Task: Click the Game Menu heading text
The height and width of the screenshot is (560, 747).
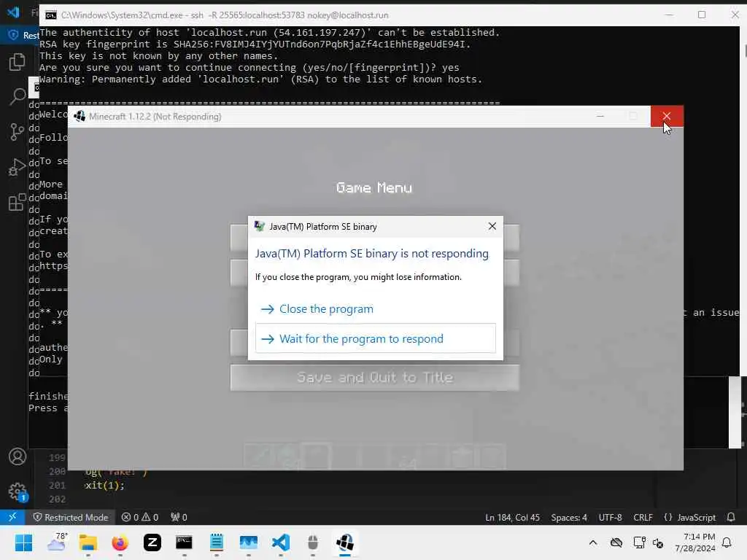Action: [x=374, y=187]
